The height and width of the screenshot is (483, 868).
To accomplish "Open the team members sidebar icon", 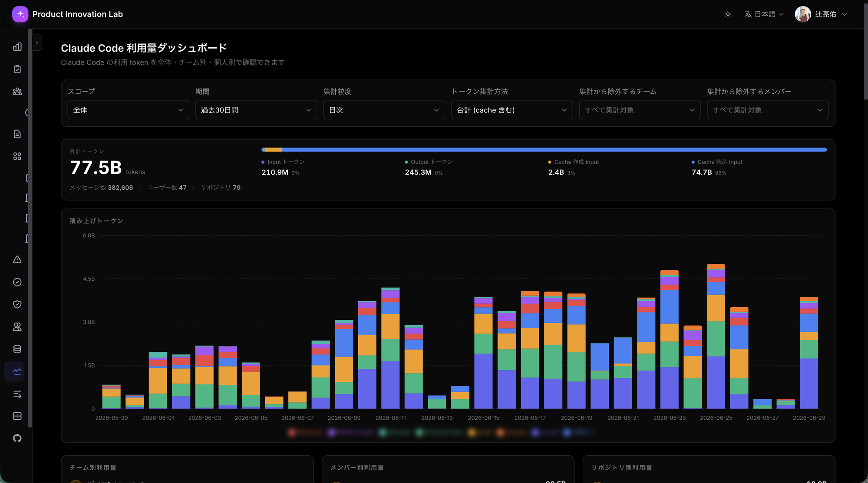I will pos(17,92).
